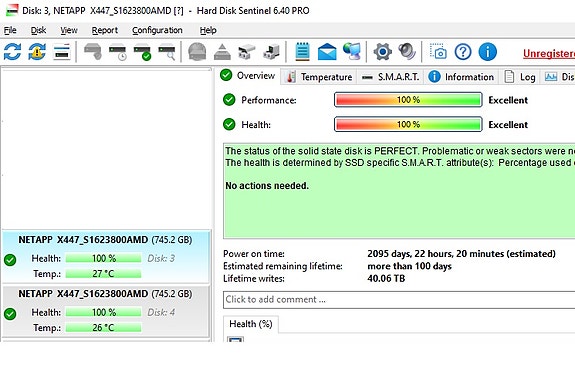Image resolution: width=575 pixels, height=392 pixels.
Task: Open the Report menu
Action: (x=105, y=30)
